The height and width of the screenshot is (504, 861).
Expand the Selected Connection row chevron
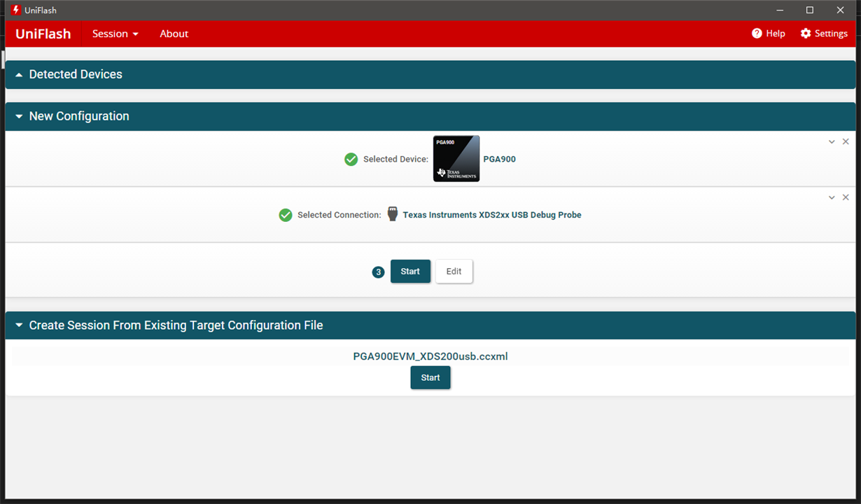[832, 197]
